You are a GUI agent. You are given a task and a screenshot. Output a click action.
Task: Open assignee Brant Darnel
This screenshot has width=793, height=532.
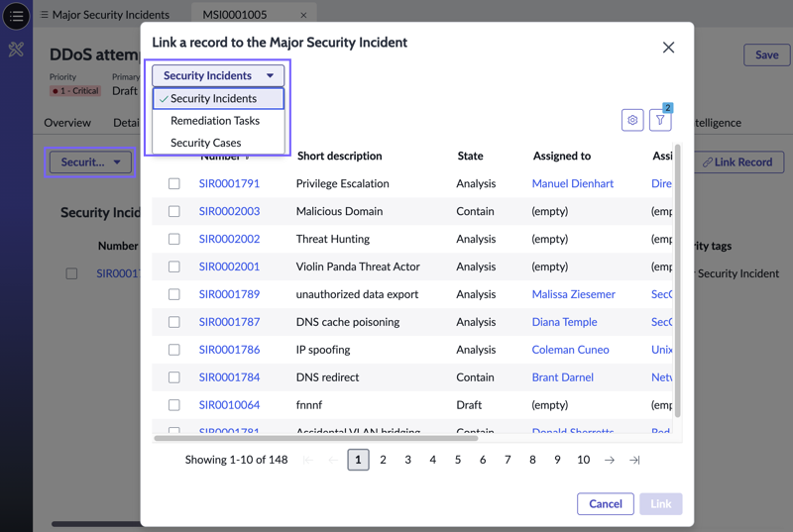(562, 377)
